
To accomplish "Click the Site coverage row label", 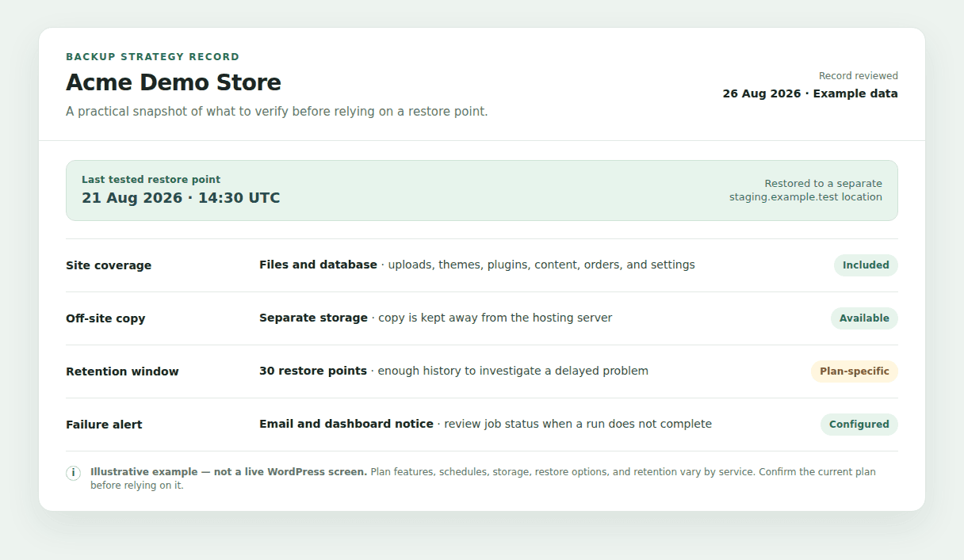I will pyautogui.click(x=109, y=265).
